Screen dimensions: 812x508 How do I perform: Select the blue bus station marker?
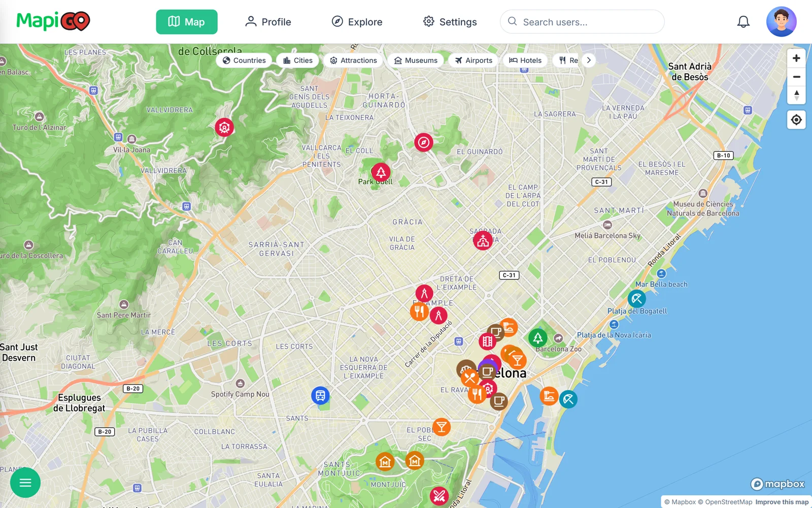pyautogui.click(x=320, y=395)
